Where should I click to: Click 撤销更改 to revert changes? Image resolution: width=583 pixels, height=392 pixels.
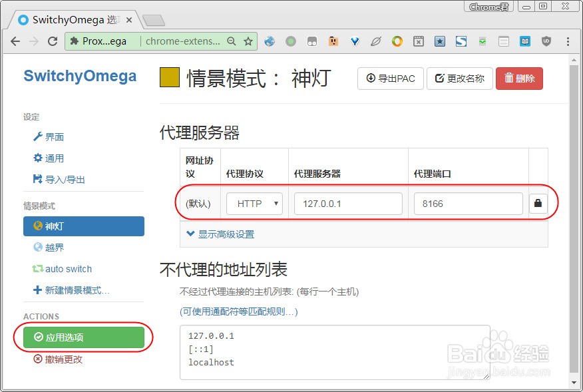(58, 359)
